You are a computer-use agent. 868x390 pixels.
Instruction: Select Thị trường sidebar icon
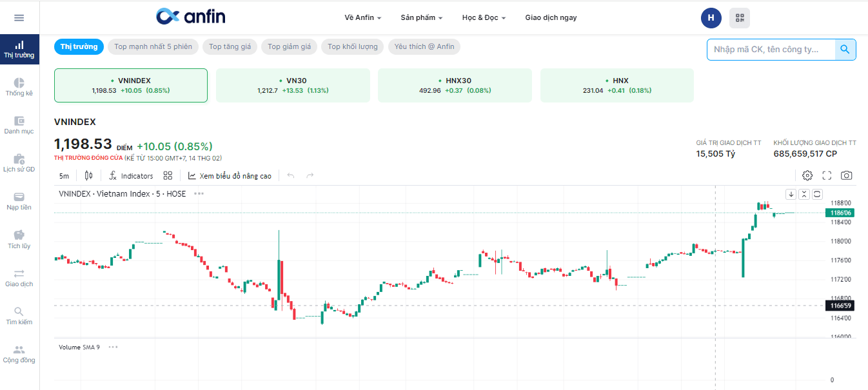[x=19, y=50]
